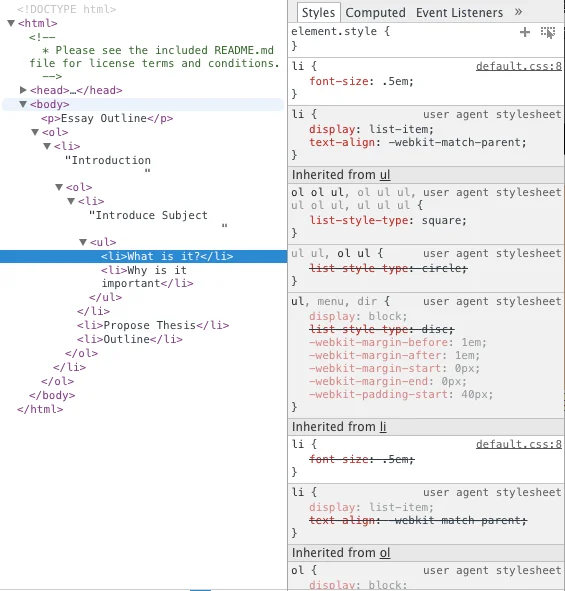Collapse the first ol under body

pos(35,132)
